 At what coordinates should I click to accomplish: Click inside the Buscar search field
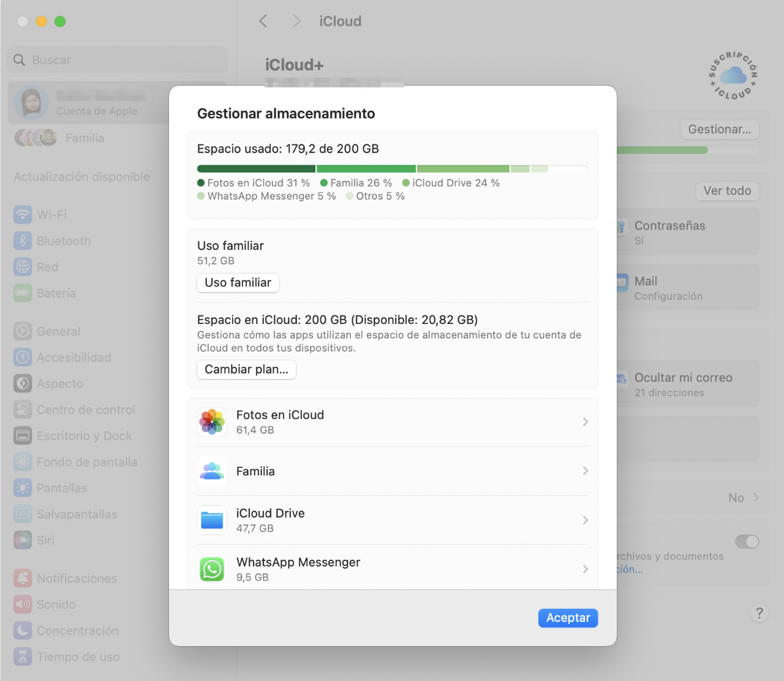pyautogui.click(x=116, y=59)
